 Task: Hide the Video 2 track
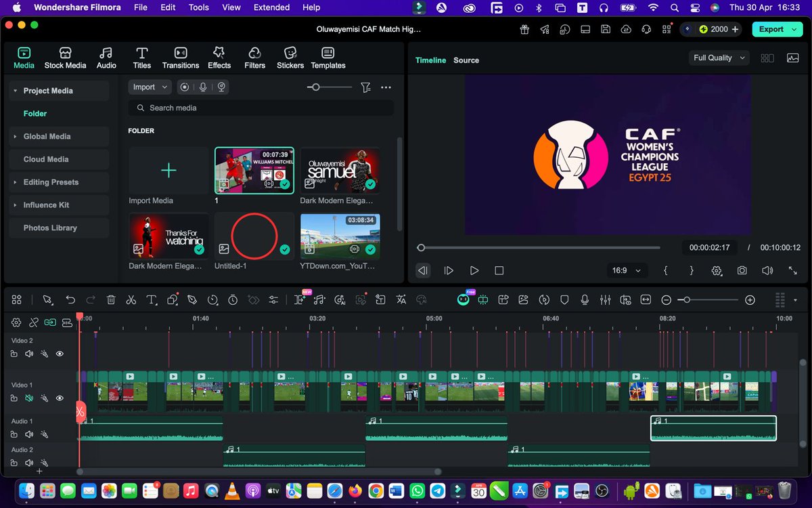coord(60,354)
